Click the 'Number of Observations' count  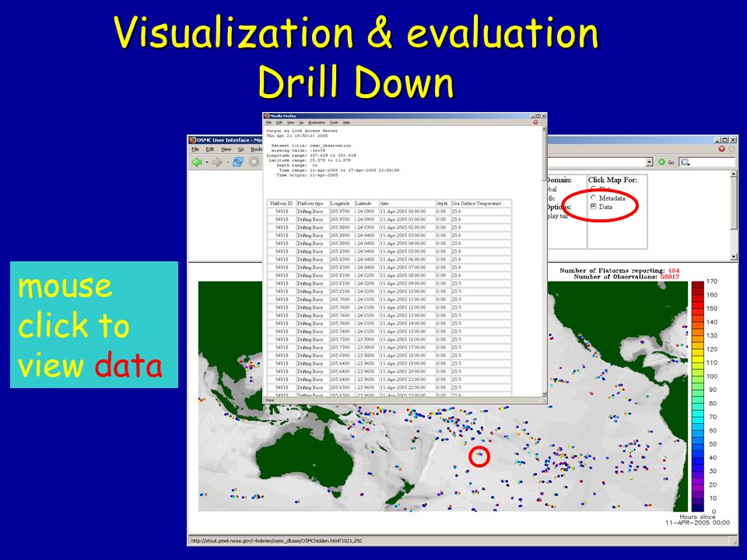[670, 277]
